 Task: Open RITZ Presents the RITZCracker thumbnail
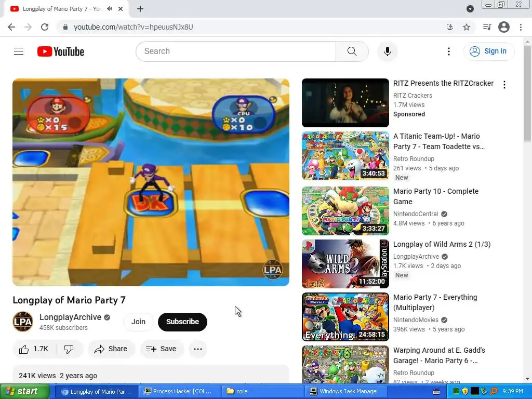(345, 103)
